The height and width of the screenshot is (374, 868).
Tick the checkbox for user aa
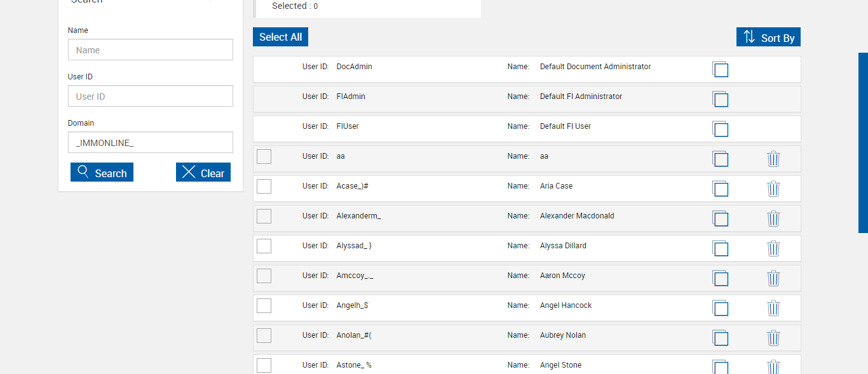[x=264, y=156]
